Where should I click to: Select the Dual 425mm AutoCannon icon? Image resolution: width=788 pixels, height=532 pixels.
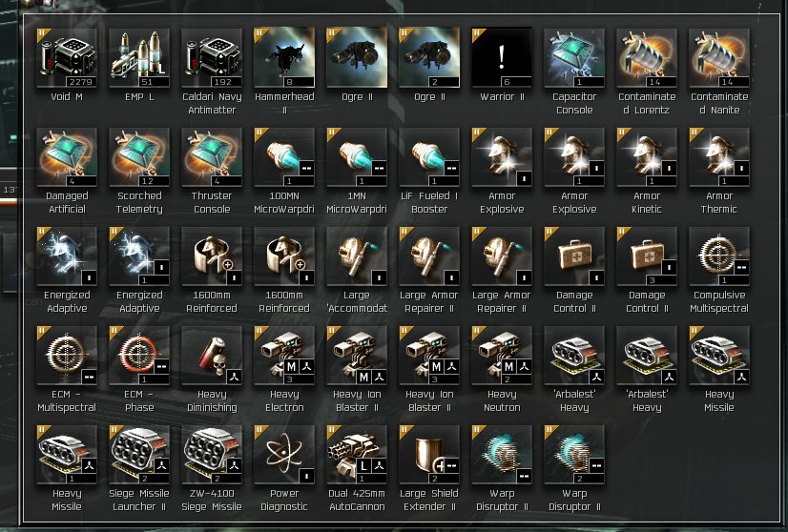coord(356,455)
